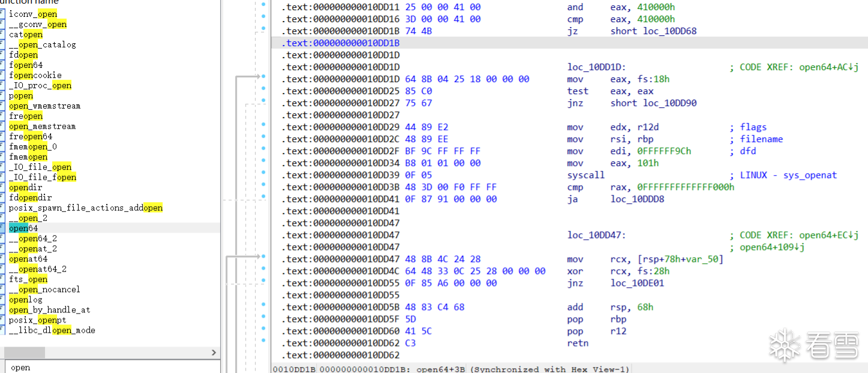The width and height of the screenshot is (868, 373).
Task: Select fmemopen_0 function row
Action: click(33, 146)
